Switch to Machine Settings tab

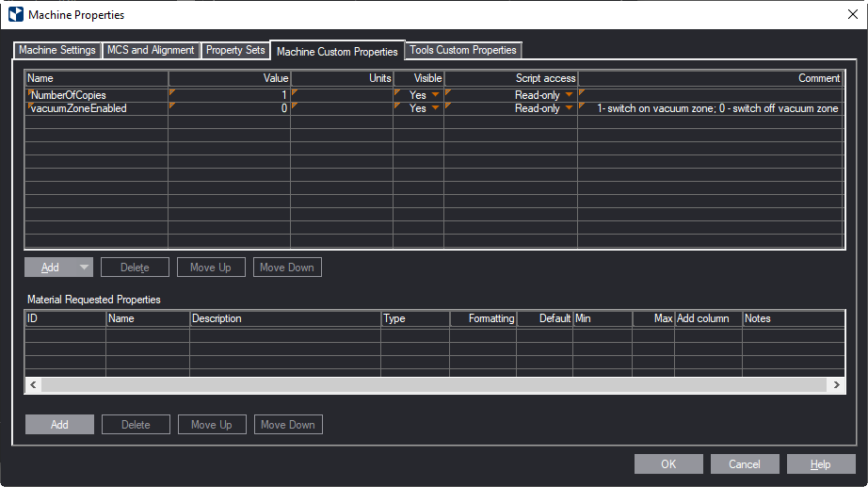pos(57,50)
